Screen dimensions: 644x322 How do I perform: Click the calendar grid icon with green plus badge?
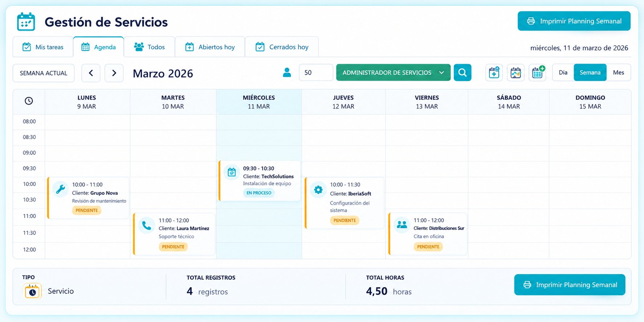pyautogui.click(x=538, y=73)
